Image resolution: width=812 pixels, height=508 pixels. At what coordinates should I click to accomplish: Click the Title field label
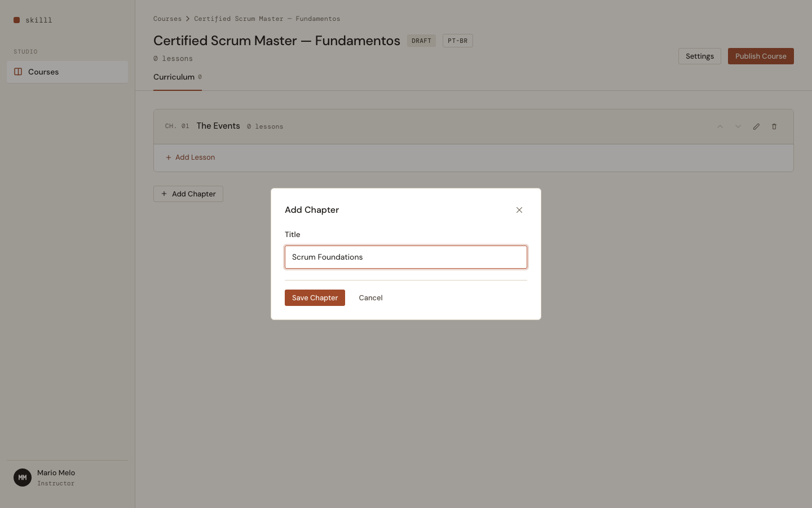pyautogui.click(x=293, y=234)
